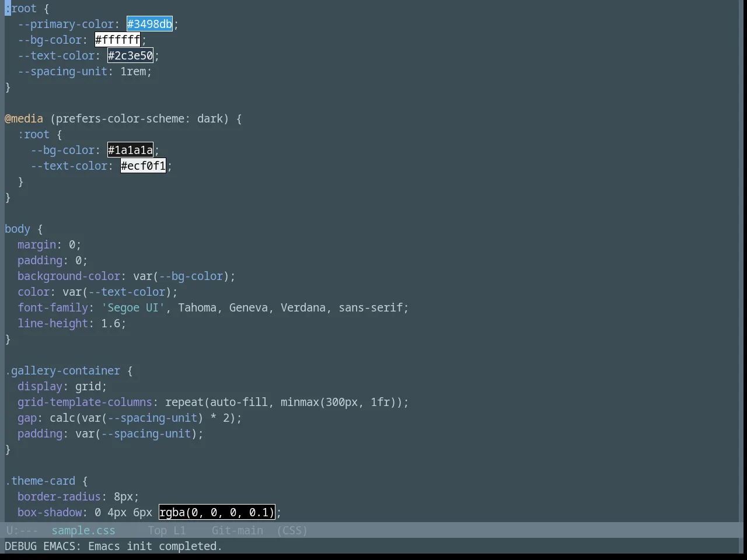Click the '.theme-card' selector
This screenshot has width=747, height=560.
40,481
